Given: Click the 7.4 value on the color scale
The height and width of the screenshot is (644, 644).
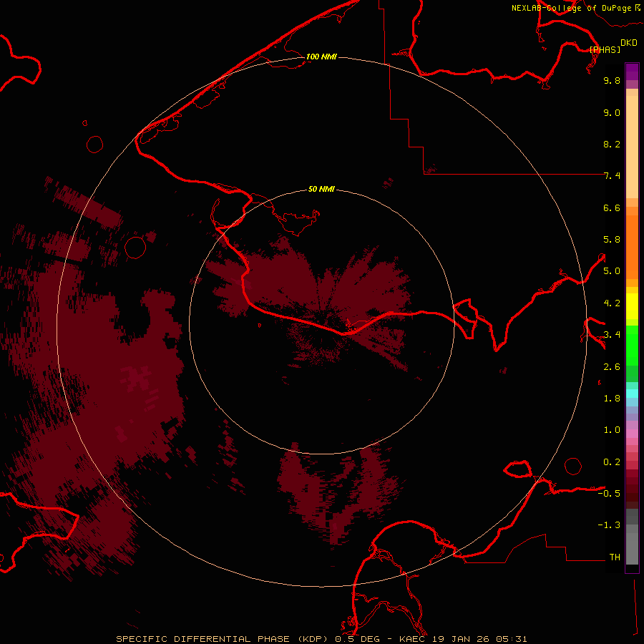Looking at the screenshot, I should point(612,176).
